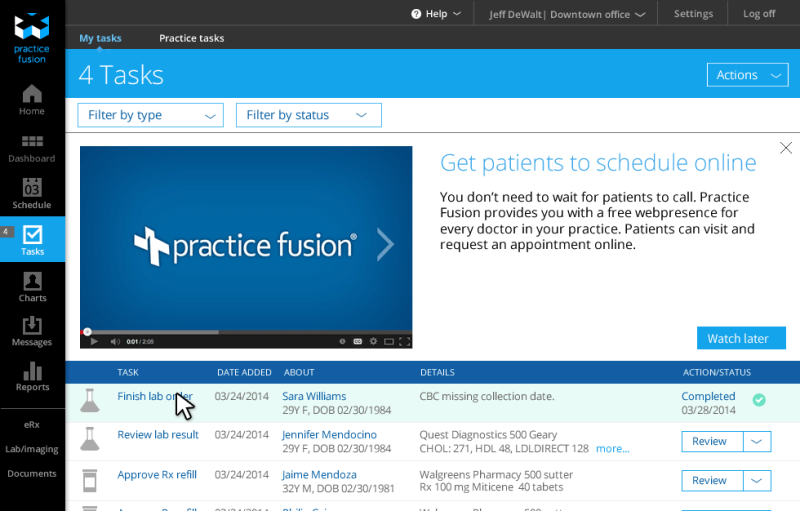Open Jaime Mendoza patient link
The height and width of the screenshot is (511, 800).
(319, 475)
